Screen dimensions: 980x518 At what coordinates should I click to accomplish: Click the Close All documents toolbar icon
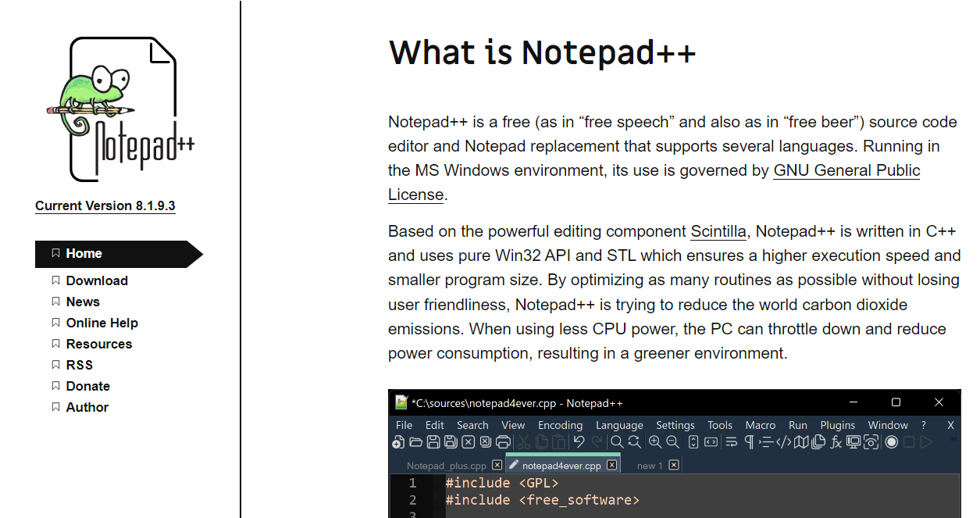pyautogui.click(x=485, y=442)
